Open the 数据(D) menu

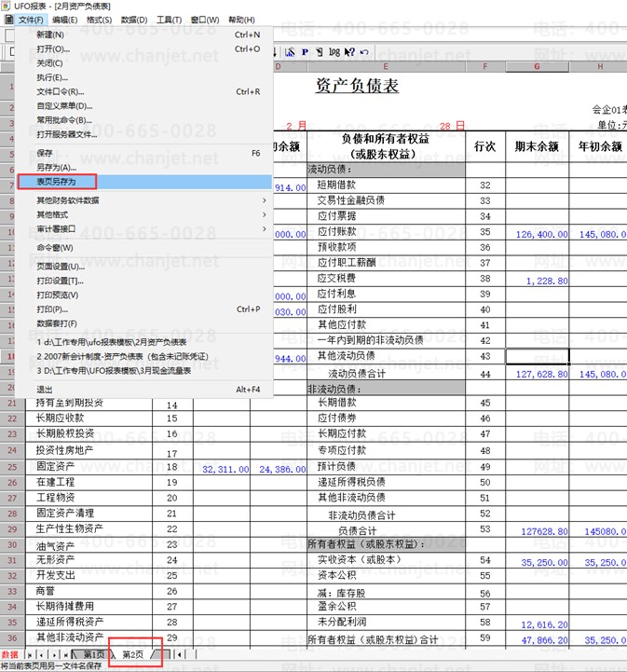pos(134,20)
